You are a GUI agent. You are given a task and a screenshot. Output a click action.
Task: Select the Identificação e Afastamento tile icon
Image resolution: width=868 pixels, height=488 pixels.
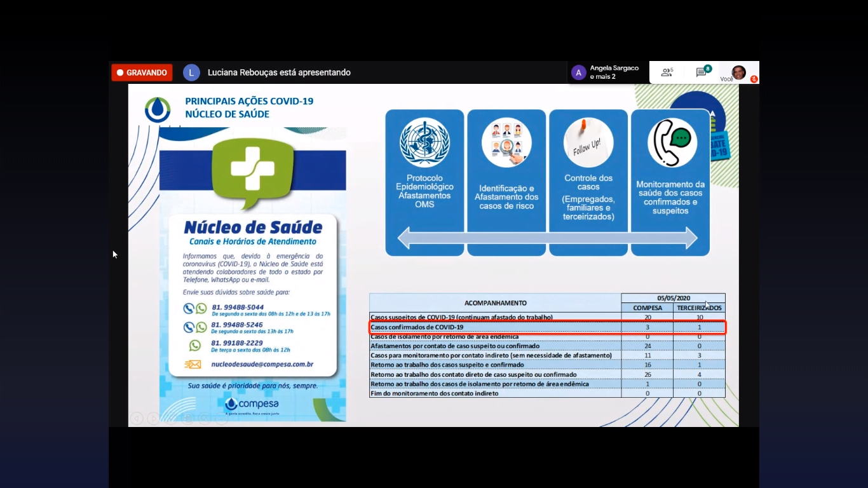[x=506, y=143]
